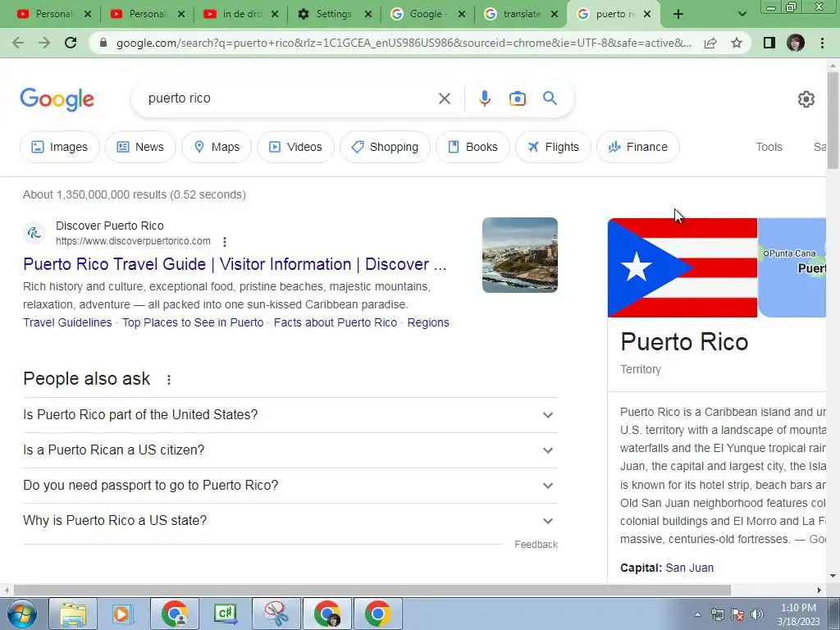This screenshot has width=840, height=630.
Task: Click the horizontal scrollbar thumb
Action: pyautogui.click(x=372, y=590)
